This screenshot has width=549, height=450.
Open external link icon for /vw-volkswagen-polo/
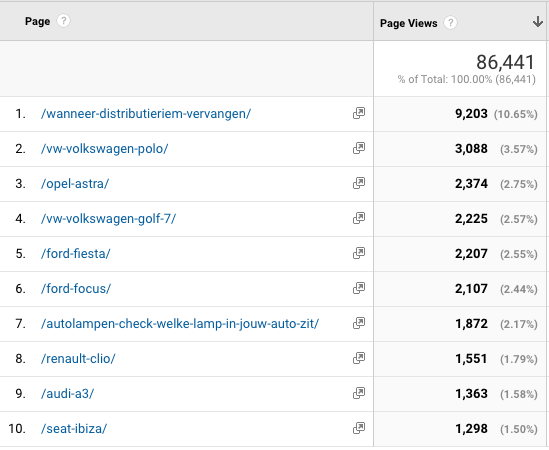click(x=359, y=148)
